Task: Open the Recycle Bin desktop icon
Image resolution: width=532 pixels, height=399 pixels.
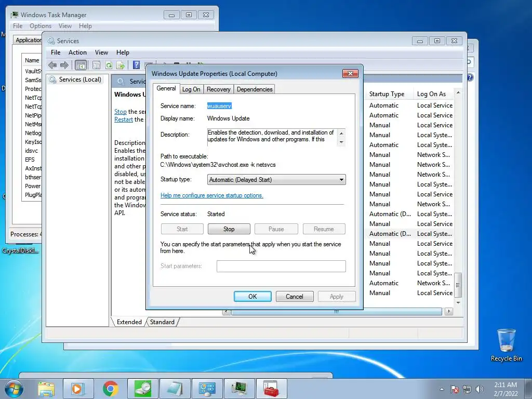Action: (x=506, y=345)
